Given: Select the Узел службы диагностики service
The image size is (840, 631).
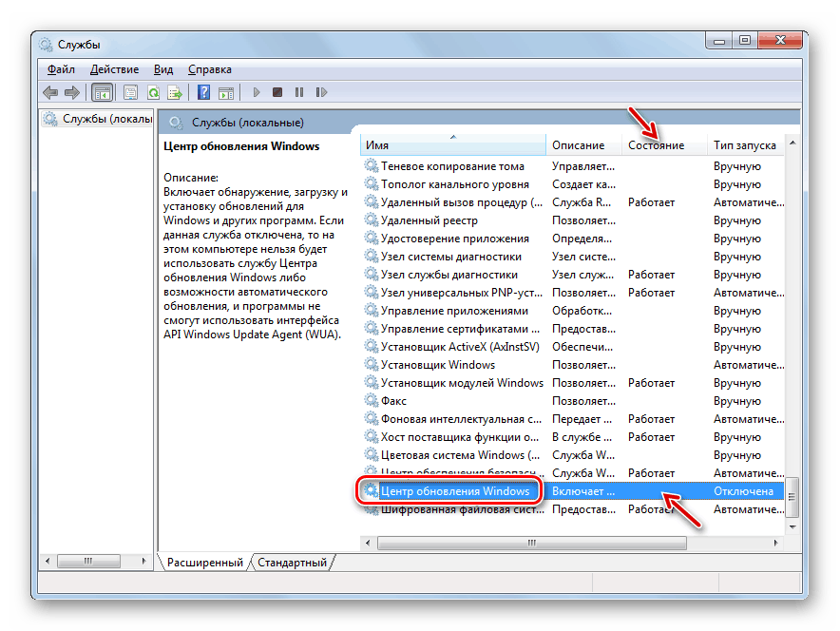Looking at the screenshot, I should (572, 275).
